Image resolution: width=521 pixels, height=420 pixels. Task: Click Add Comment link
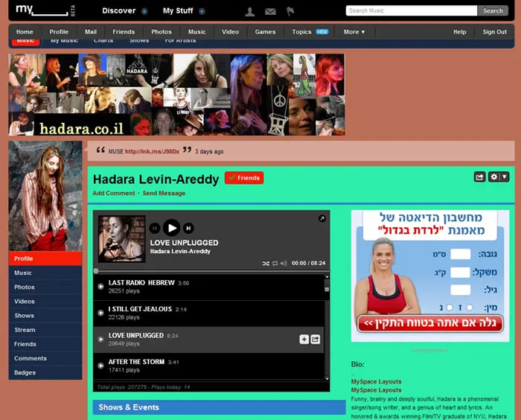(114, 193)
